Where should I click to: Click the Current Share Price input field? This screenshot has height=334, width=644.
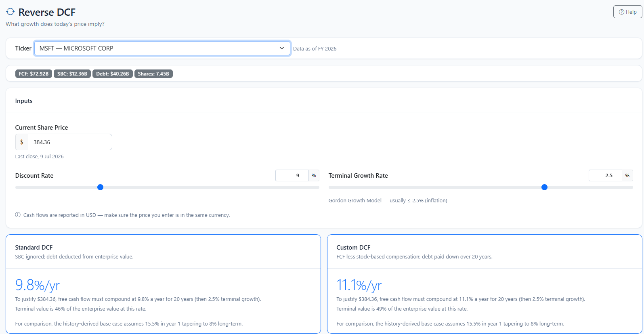(70, 142)
